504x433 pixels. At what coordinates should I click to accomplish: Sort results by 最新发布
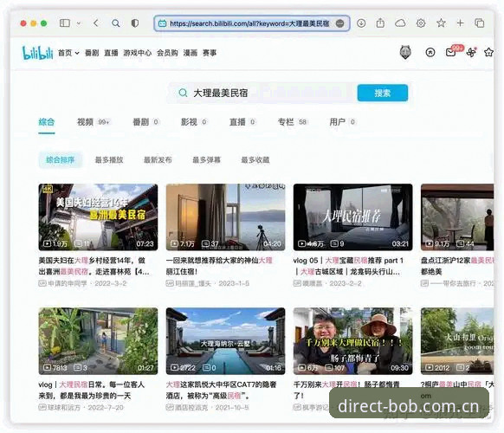click(158, 159)
